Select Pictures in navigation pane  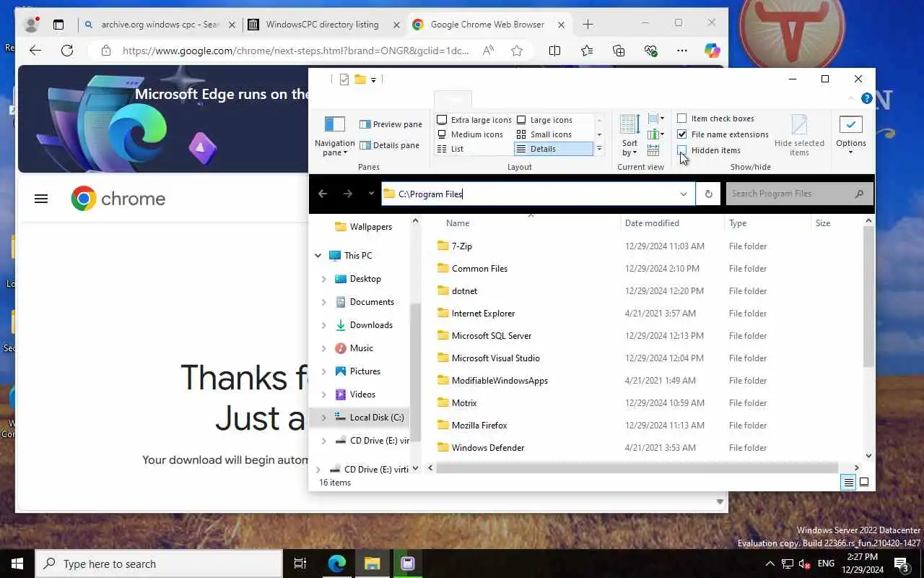[365, 371]
